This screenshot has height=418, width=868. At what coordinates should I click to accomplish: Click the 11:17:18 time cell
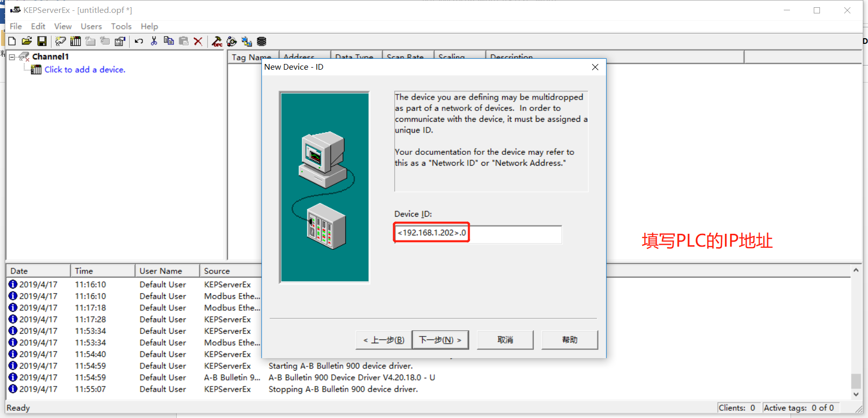click(x=90, y=308)
